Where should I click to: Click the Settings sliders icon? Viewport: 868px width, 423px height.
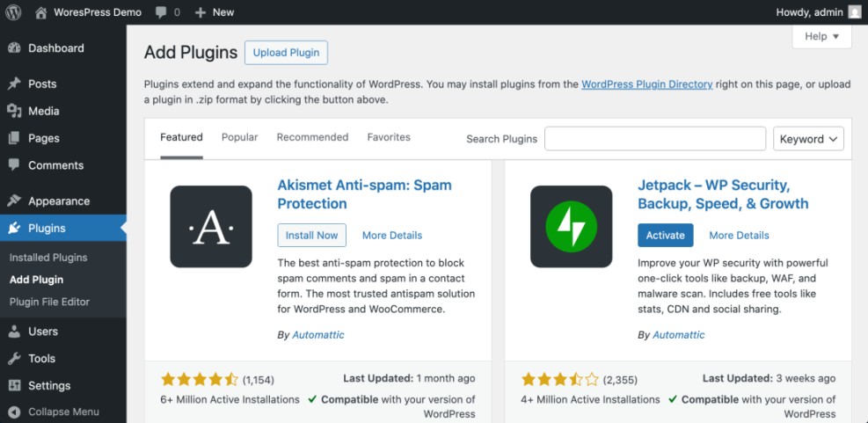pyautogui.click(x=14, y=385)
